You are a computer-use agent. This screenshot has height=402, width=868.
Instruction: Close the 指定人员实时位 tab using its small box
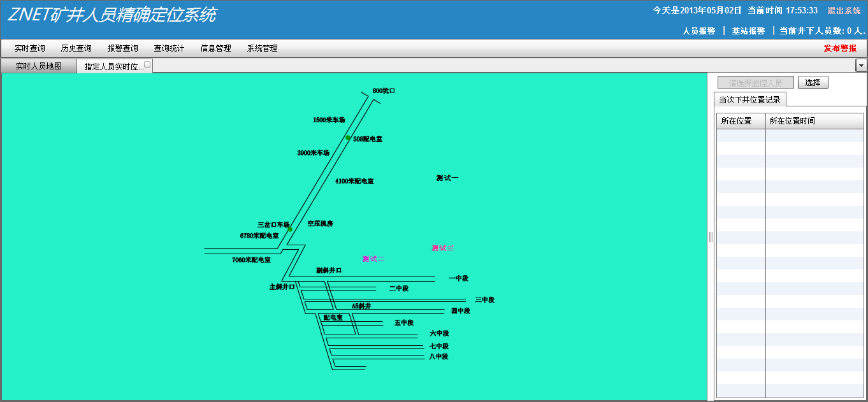click(147, 64)
